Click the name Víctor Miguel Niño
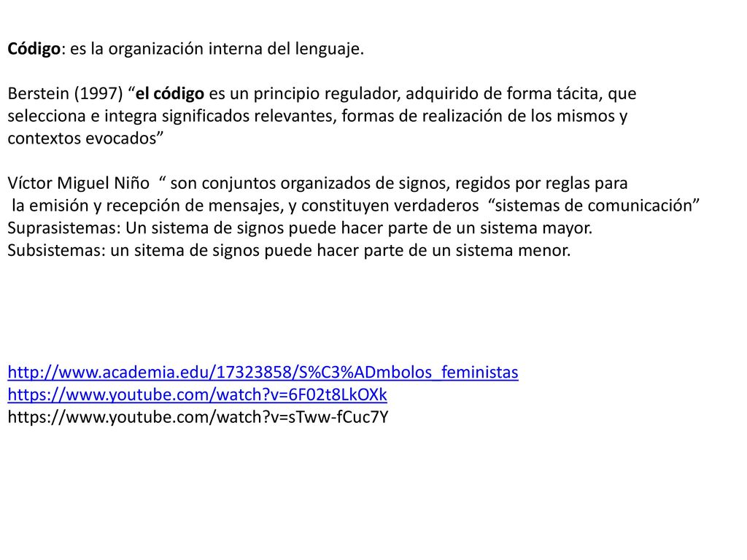The height and width of the screenshot is (560, 747). tap(79, 183)
